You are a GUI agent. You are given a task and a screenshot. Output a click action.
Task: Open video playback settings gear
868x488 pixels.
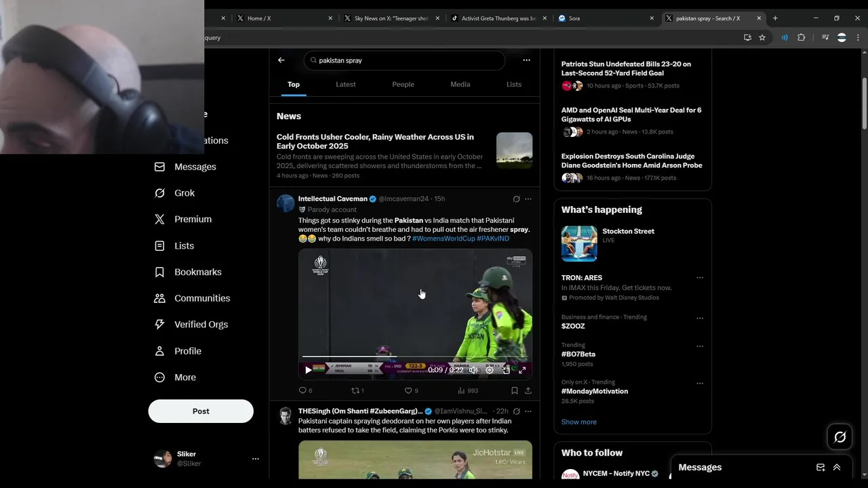[x=490, y=370]
